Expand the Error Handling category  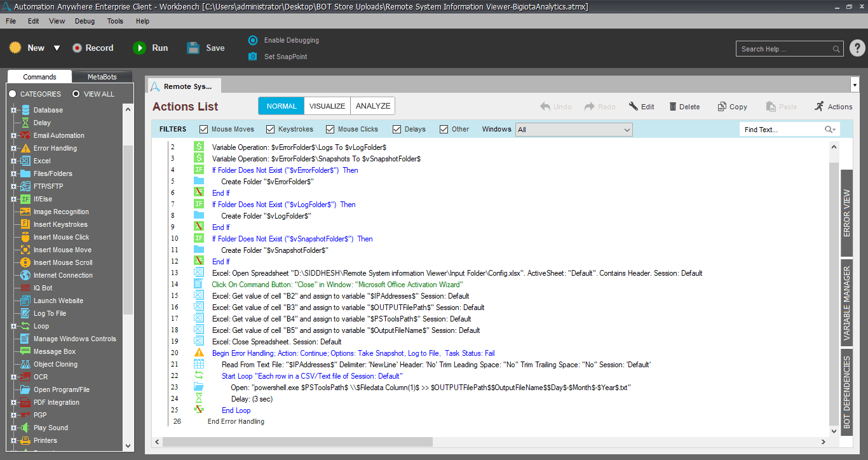click(x=13, y=148)
